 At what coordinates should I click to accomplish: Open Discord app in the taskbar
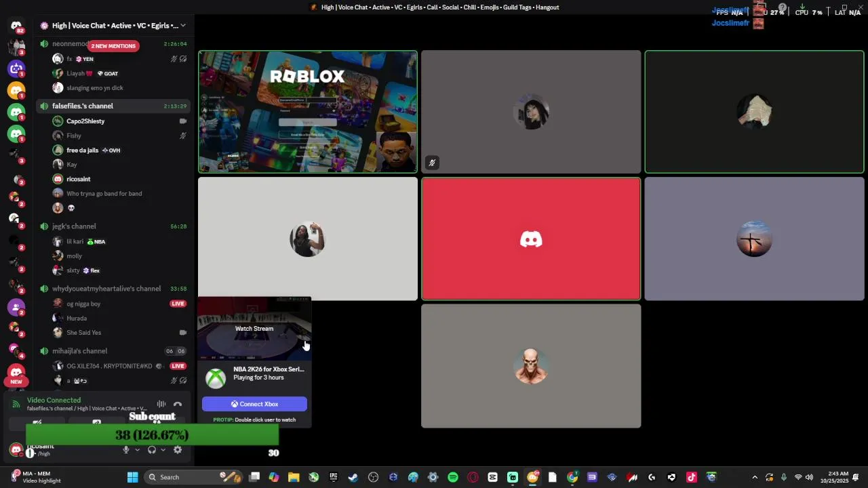pyautogui.click(x=533, y=477)
